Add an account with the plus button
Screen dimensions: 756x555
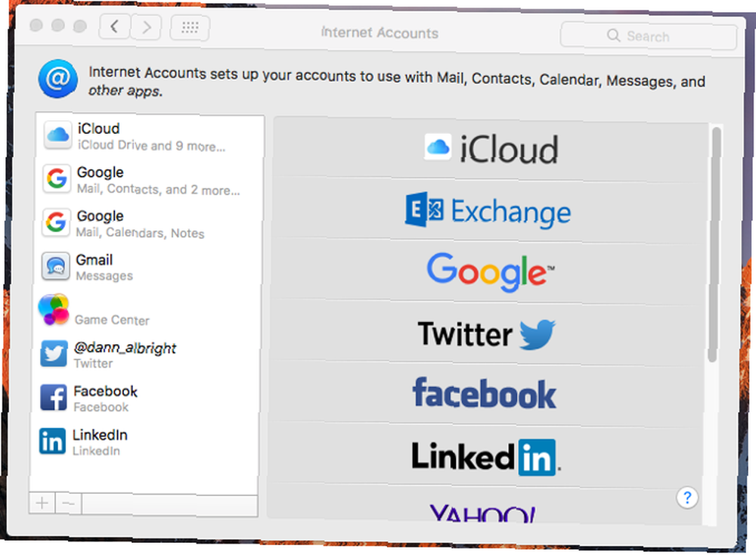(42, 504)
